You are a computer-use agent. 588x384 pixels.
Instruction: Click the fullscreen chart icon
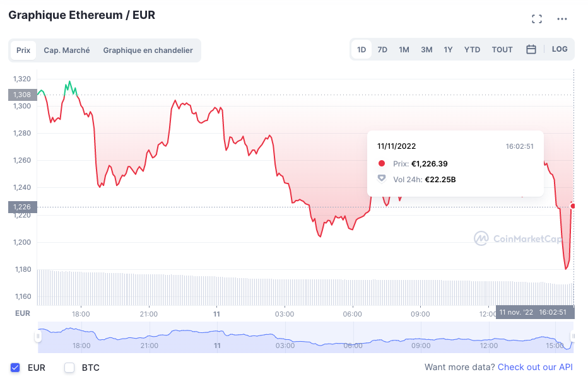click(x=537, y=19)
